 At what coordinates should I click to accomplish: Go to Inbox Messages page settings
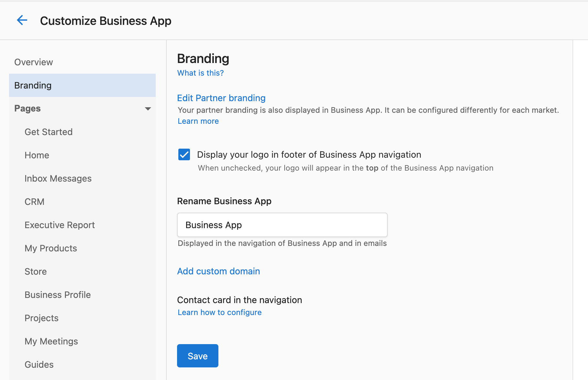(x=58, y=178)
